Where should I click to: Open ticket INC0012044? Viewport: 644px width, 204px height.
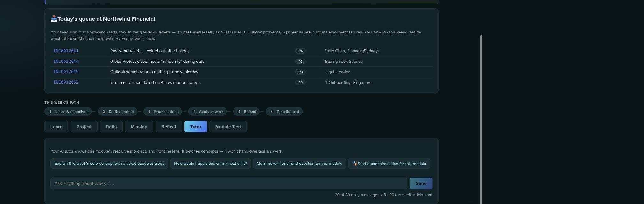(66, 62)
